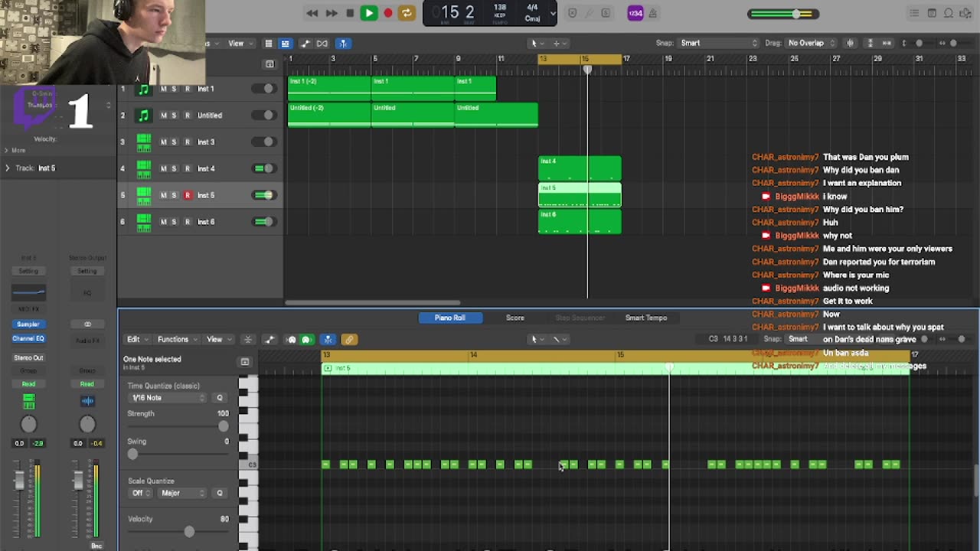Open the Piano Roll Functions menu

pyautogui.click(x=176, y=340)
